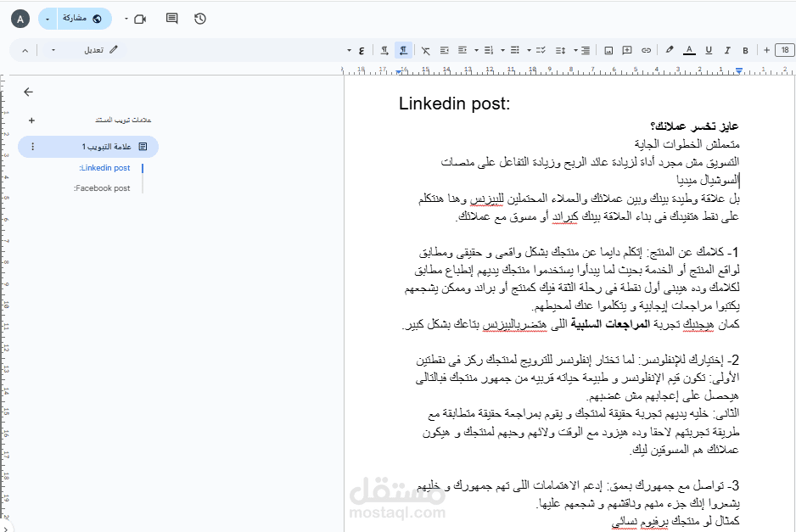The width and height of the screenshot is (796, 532).
Task: Close the tabs sidebar with back arrow
Action: (x=29, y=92)
